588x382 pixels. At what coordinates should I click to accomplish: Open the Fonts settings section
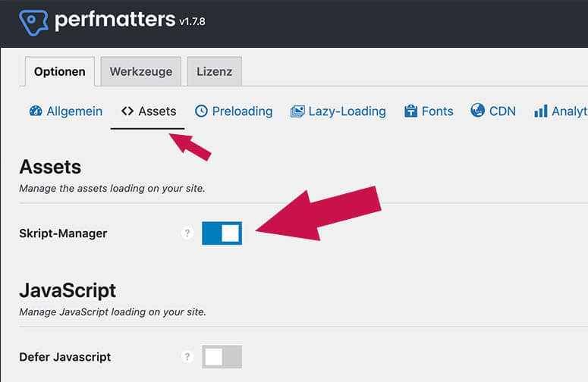coord(429,111)
